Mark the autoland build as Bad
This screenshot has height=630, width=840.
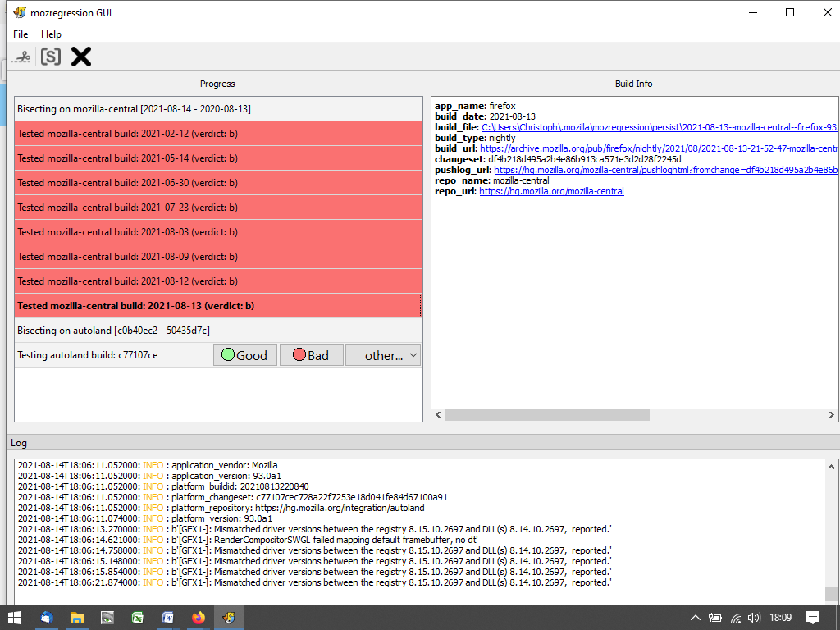tap(311, 355)
